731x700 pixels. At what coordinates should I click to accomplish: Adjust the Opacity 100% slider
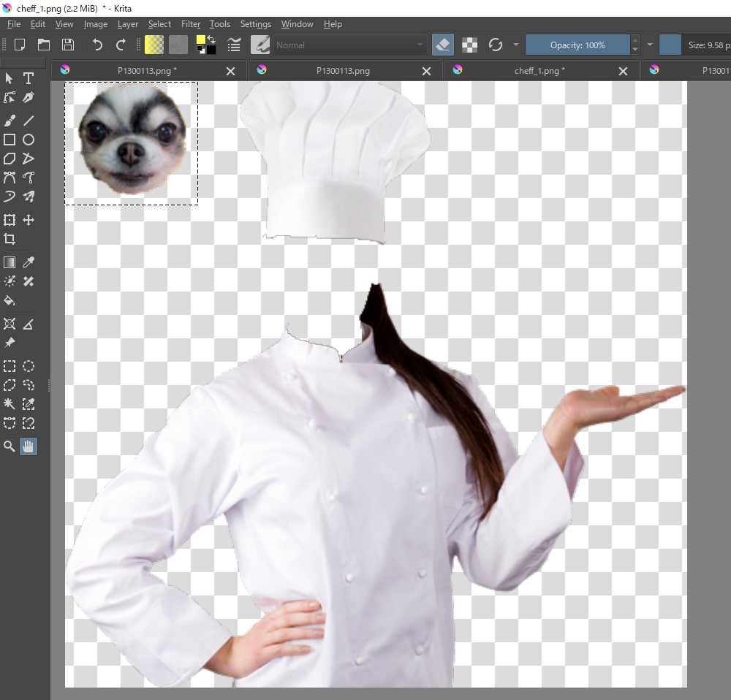(x=577, y=45)
